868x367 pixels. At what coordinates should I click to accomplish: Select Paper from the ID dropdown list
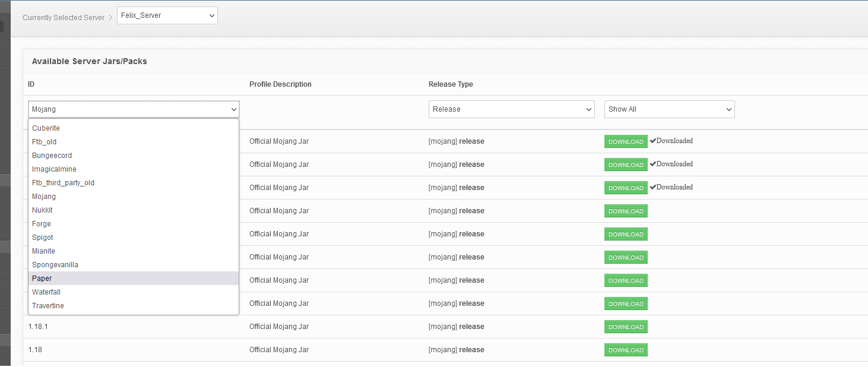pos(42,279)
